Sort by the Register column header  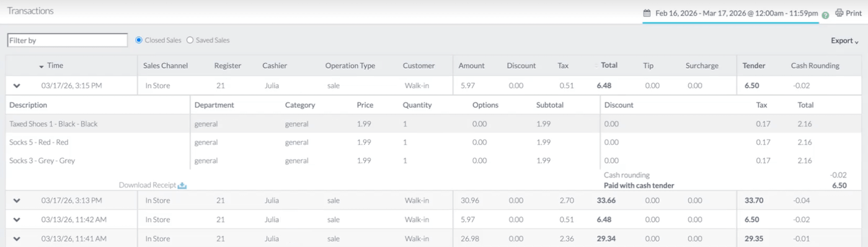(x=228, y=66)
